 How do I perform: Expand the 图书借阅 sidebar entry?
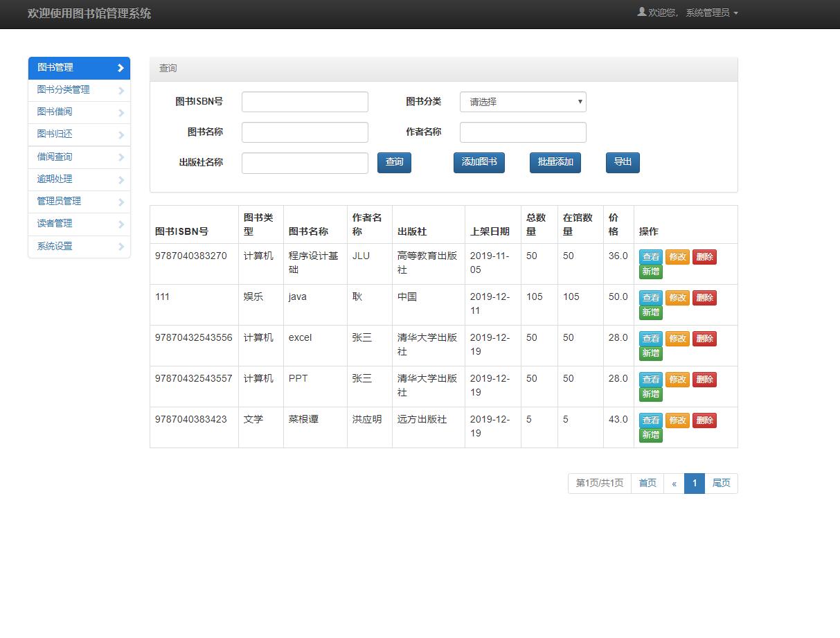[79, 112]
